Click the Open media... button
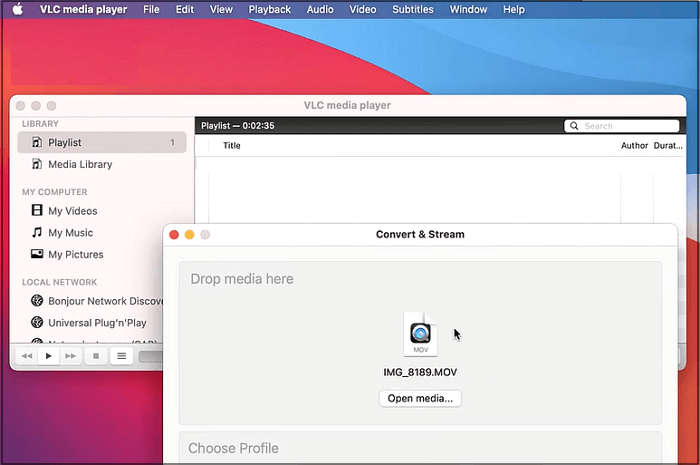The width and height of the screenshot is (700, 465). point(420,398)
